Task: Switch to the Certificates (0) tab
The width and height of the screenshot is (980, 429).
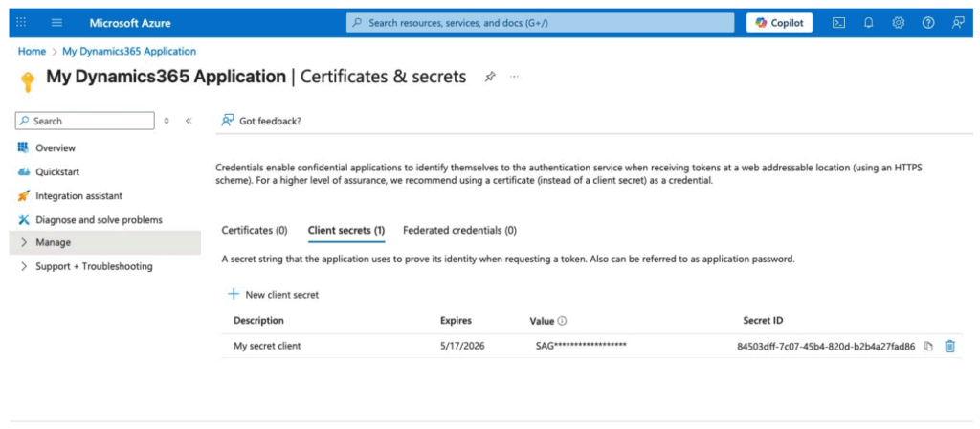Action: (x=255, y=230)
